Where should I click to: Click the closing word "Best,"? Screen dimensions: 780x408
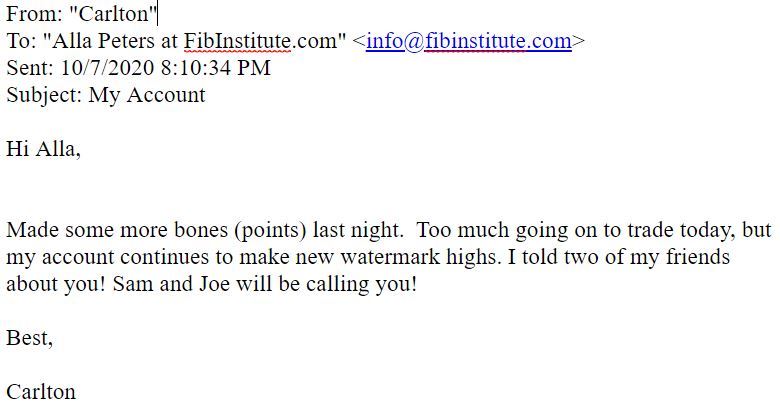pos(29,338)
